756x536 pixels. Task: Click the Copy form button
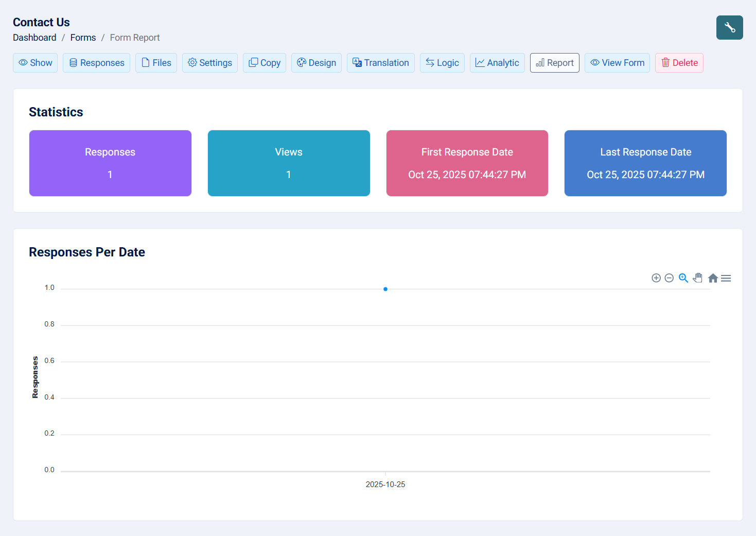(264, 63)
